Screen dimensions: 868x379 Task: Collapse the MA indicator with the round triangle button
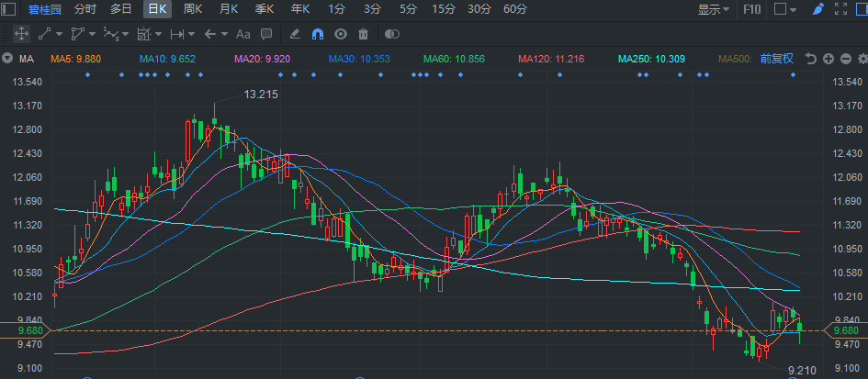7,59
